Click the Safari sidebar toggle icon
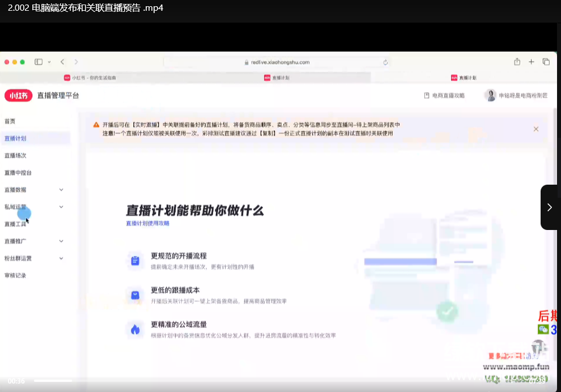This screenshot has height=392, width=561. tap(39, 62)
